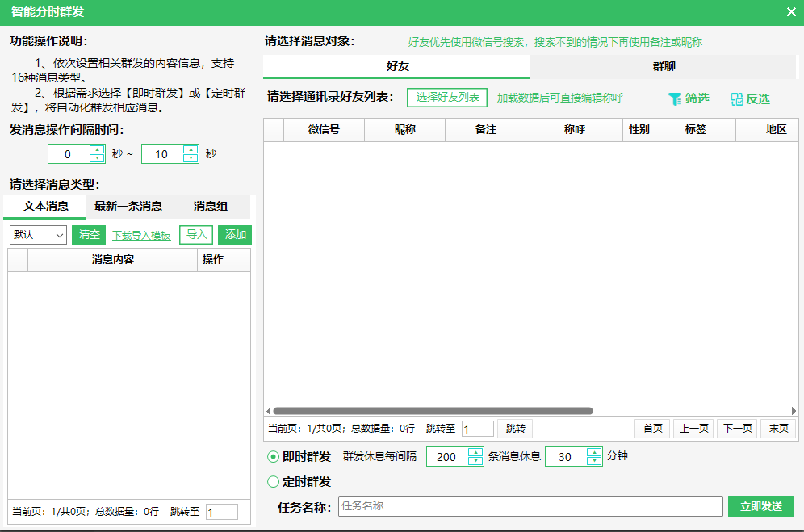Open the 最新一条消息 tab
804x532 pixels.
128,206
